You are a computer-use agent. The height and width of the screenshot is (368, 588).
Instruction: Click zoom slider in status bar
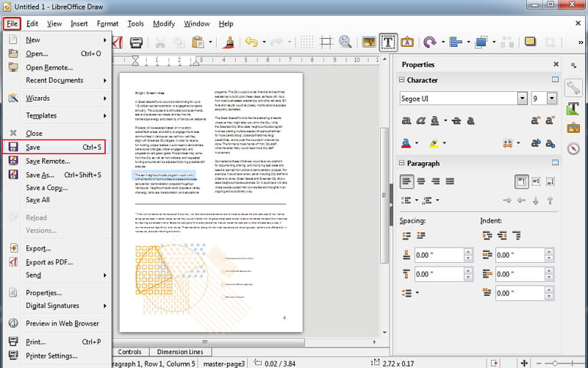pyautogui.click(x=556, y=363)
